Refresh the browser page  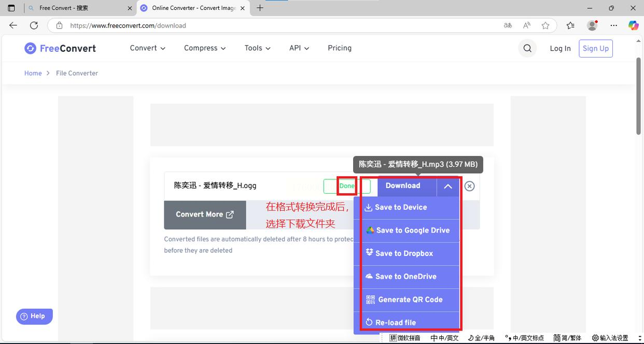click(x=34, y=25)
